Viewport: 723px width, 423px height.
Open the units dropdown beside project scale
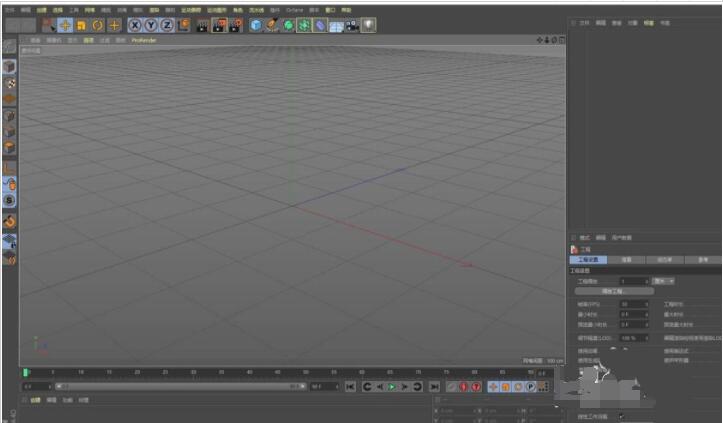pyautogui.click(x=664, y=281)
